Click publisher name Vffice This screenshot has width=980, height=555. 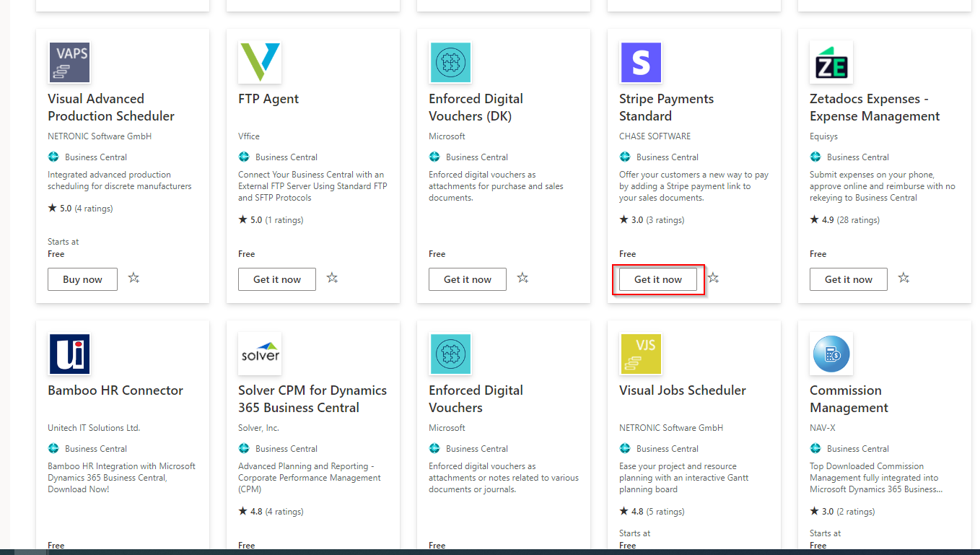(249, 136)
